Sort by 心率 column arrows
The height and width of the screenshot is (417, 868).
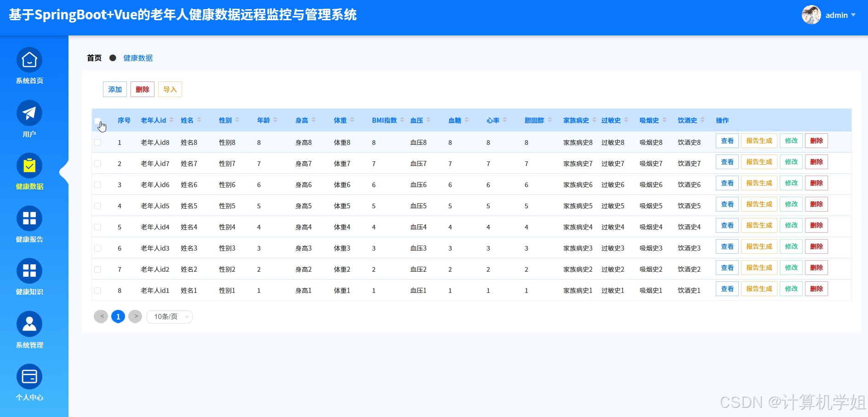pos(505,120)
